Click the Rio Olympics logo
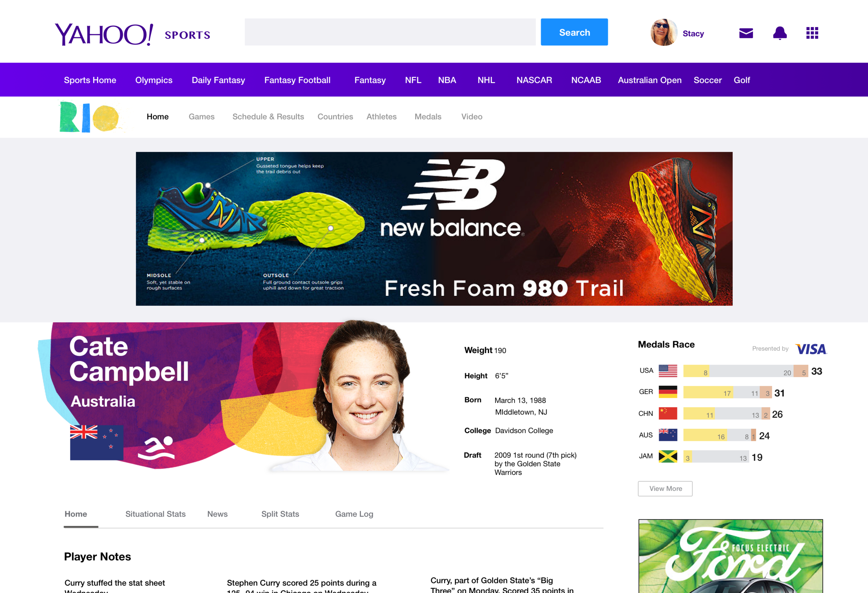 click(89, 117)
